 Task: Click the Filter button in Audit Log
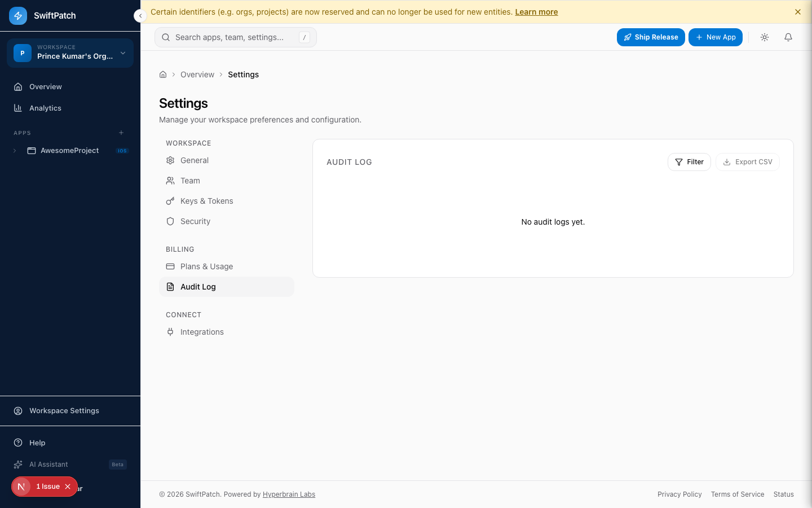click(689, 162)
